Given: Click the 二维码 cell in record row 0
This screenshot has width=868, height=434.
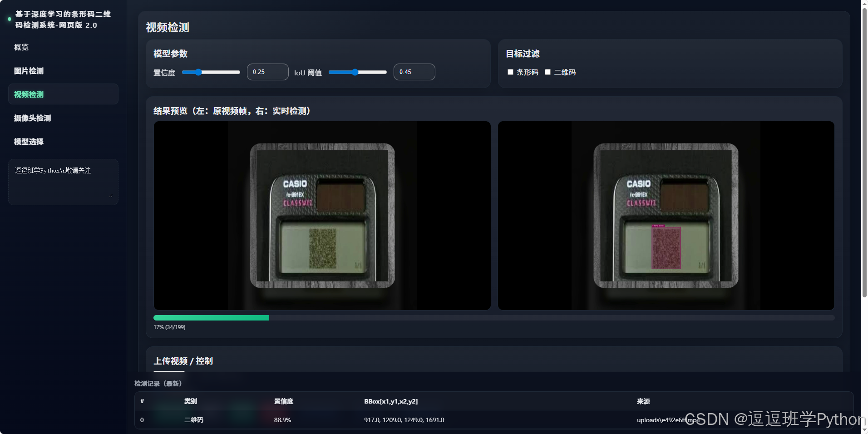Looking at the screenshot, I should (194, 420).
